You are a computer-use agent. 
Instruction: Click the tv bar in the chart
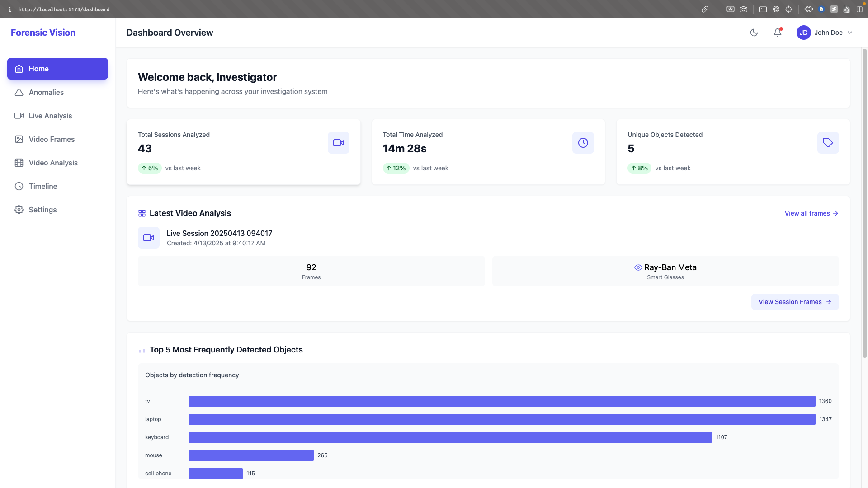(501, 401)
